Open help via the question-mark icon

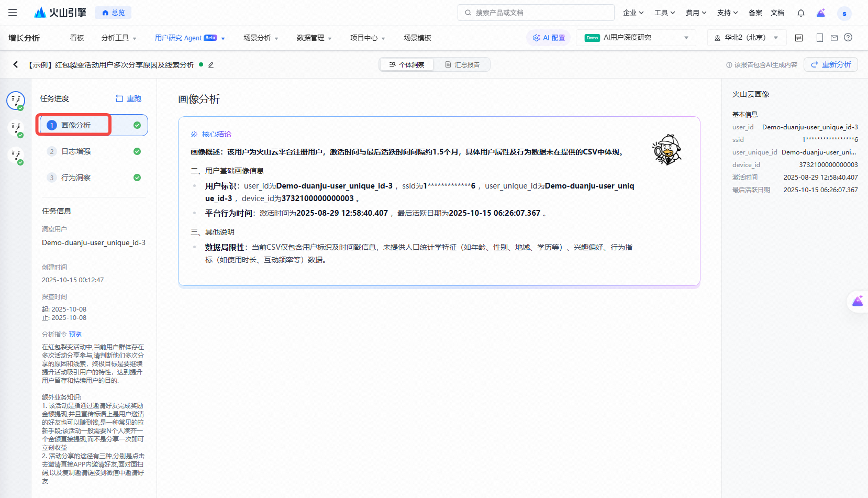pos(848,37)
